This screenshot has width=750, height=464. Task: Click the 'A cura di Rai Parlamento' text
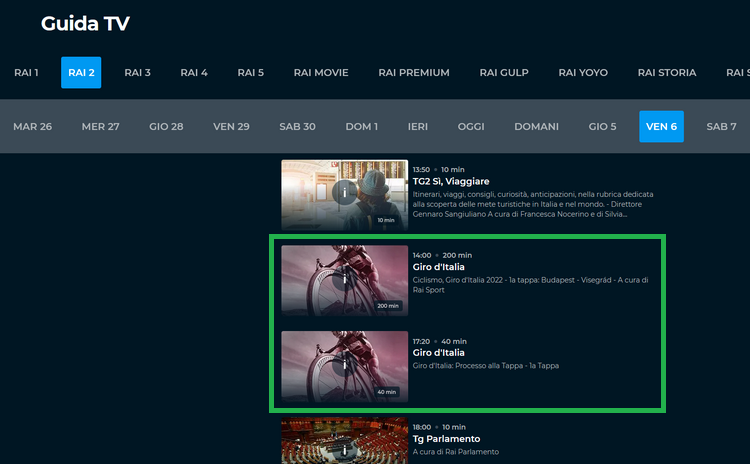[456, 452]
